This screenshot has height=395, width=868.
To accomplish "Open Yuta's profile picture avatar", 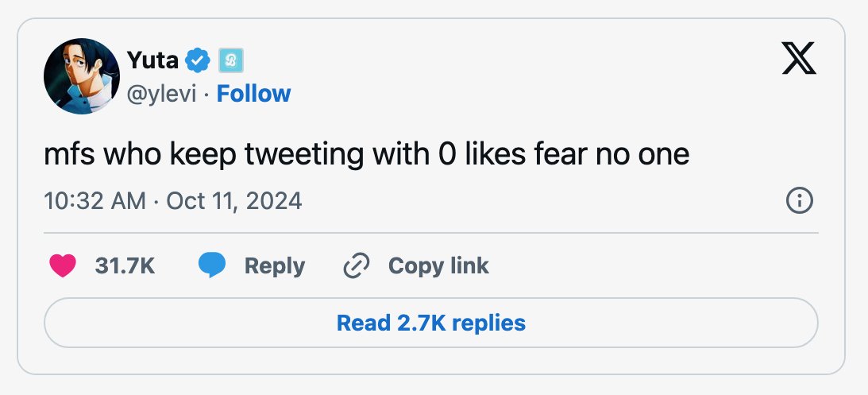I will pyautogui.click(x=81, y=76).
